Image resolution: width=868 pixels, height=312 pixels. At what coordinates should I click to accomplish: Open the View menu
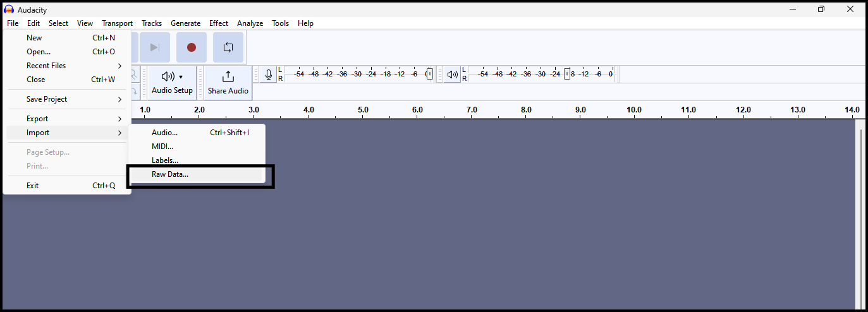(x=85, y=23)
